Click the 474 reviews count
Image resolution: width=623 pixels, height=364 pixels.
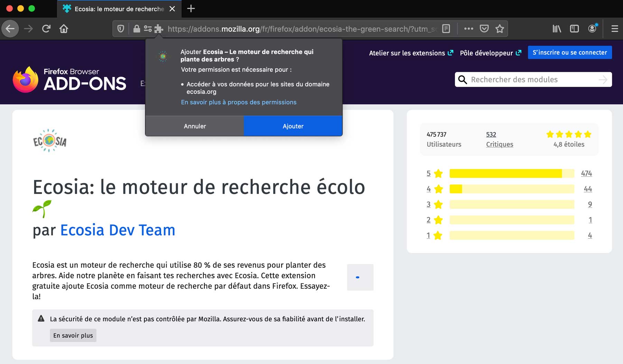pyautogui.click(x=586, y=173)
